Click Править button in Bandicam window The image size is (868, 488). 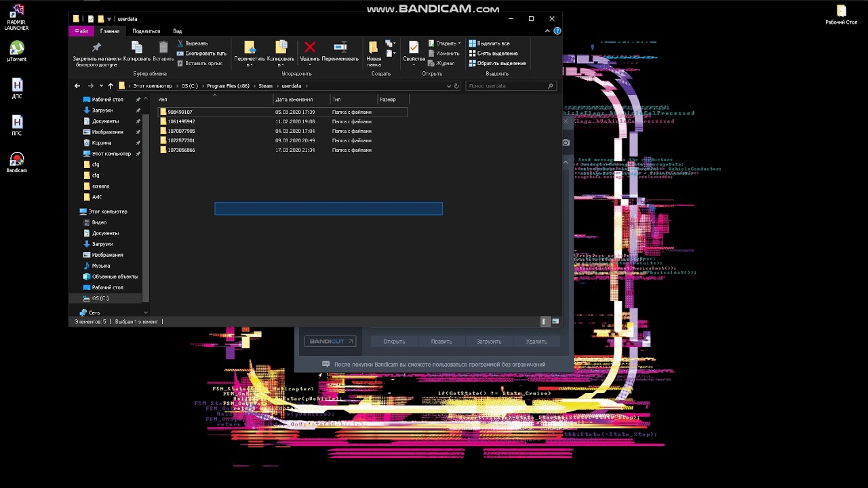pos(441,342)
